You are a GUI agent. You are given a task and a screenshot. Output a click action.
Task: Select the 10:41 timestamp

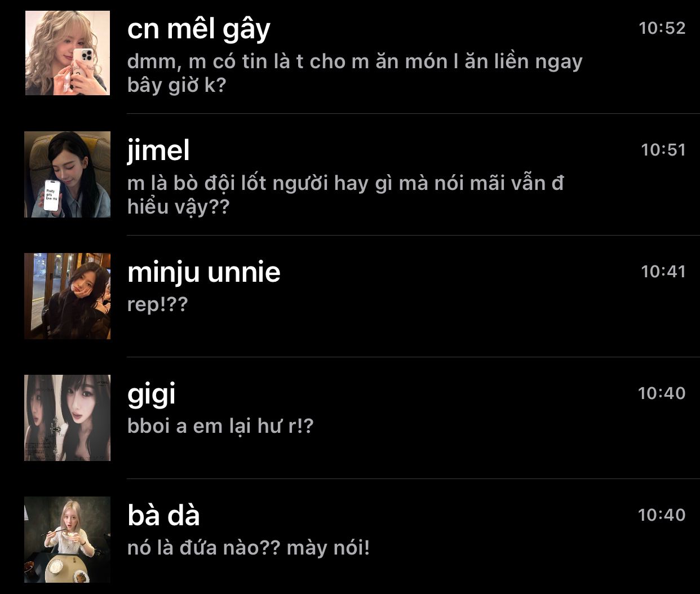coord(663,272)
